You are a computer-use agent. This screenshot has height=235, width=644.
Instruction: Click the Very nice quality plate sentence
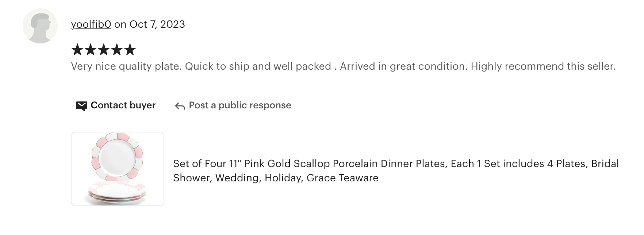(x=126, y=66)
